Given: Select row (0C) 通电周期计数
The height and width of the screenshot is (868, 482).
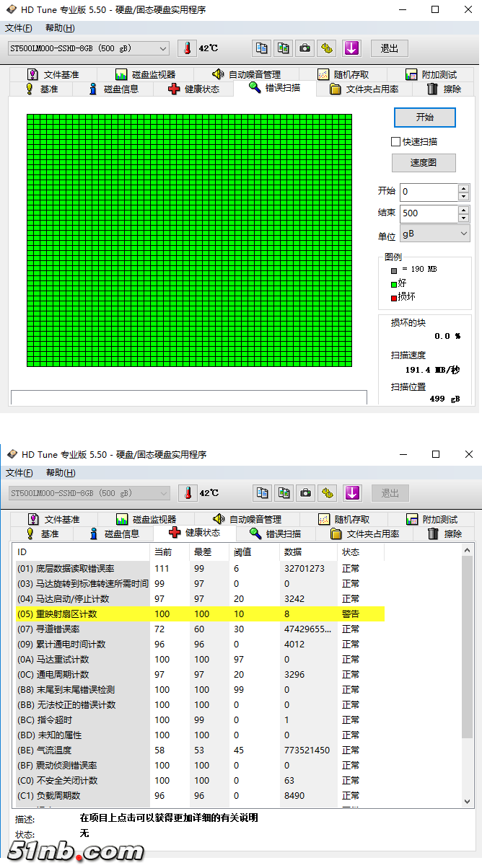Looking at the screenshot, I should click(200, 674).
